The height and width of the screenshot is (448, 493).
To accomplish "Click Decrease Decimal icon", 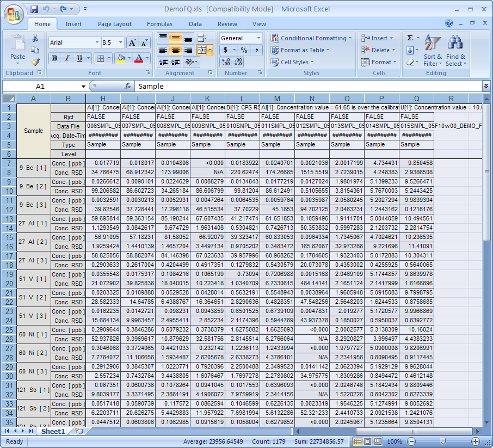I will pyautogui.click(x=238, y=62).
